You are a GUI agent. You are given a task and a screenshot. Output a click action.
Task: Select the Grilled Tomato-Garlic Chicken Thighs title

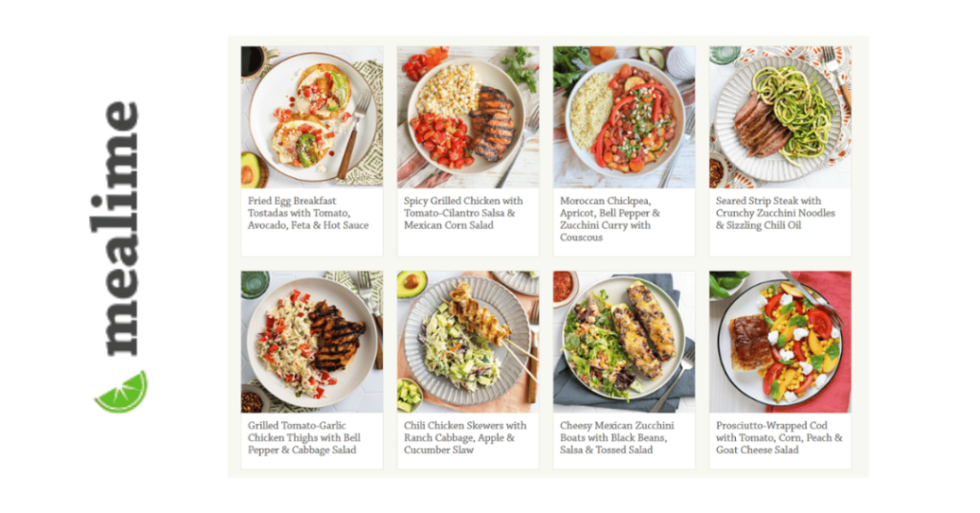point(303,437)
